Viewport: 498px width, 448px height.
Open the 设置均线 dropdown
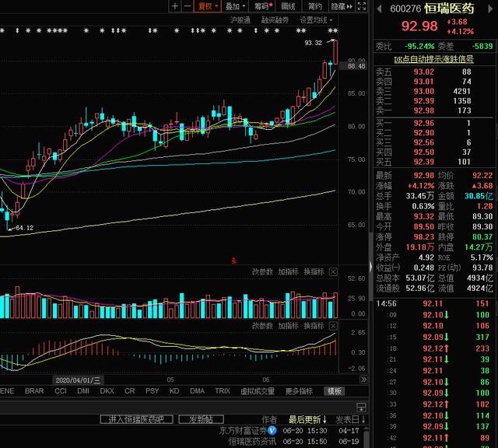tap(316, 20)
